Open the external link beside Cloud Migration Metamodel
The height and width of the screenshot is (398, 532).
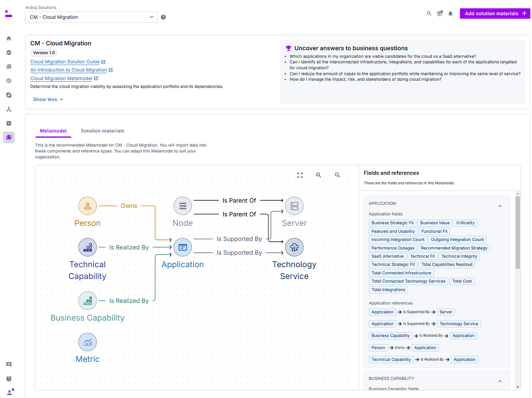coord(95,78)
